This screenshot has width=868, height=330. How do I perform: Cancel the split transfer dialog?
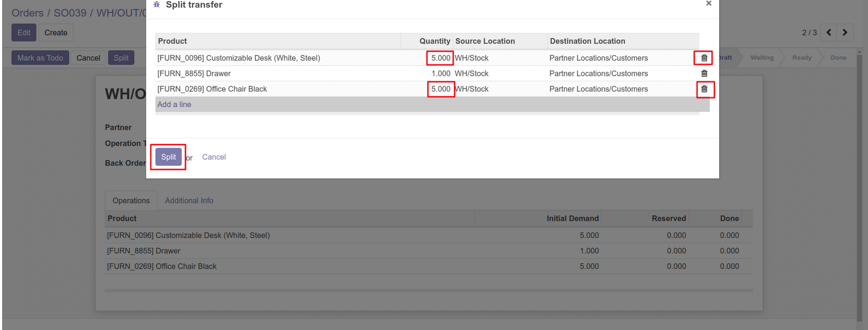tap(214, 157)
